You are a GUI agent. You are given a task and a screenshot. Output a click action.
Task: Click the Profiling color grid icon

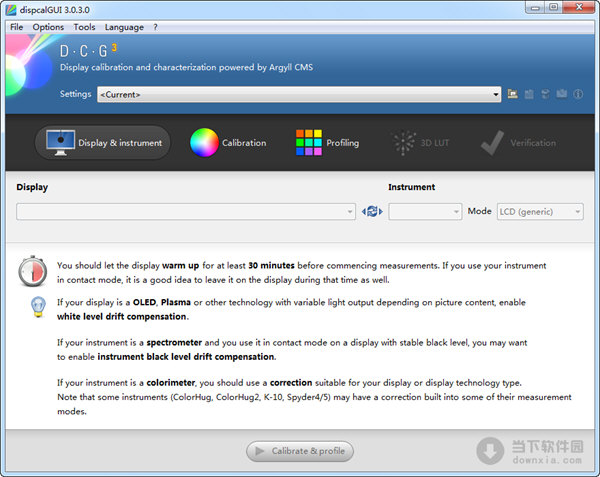(308, 143)
